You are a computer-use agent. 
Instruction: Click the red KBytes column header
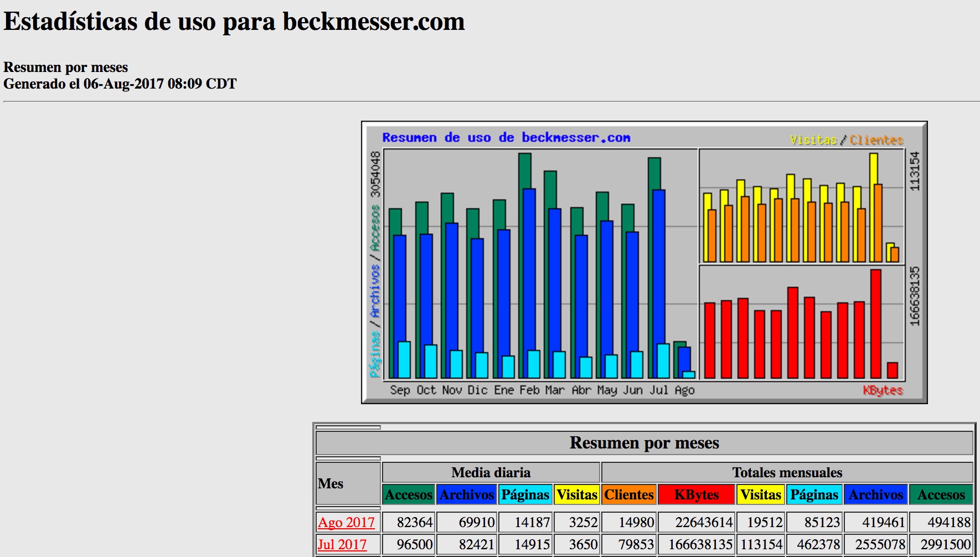[x=696, y=494]
